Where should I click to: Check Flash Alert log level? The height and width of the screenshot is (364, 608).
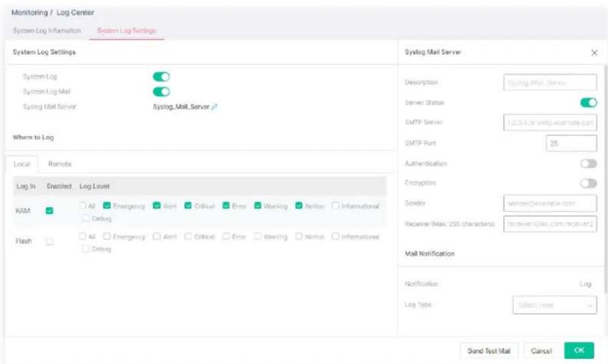pyautogui.click(x=156, y=236)
